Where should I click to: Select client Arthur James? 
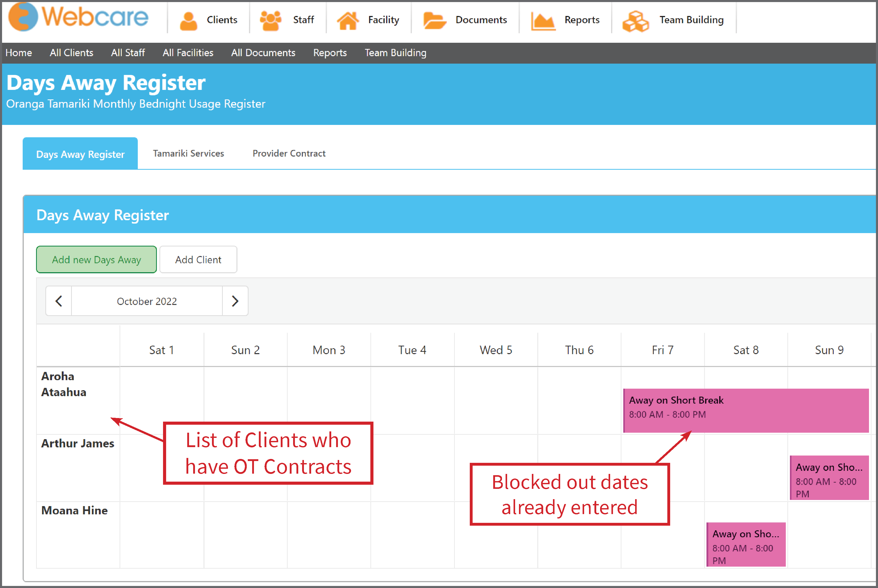(78, 443)
